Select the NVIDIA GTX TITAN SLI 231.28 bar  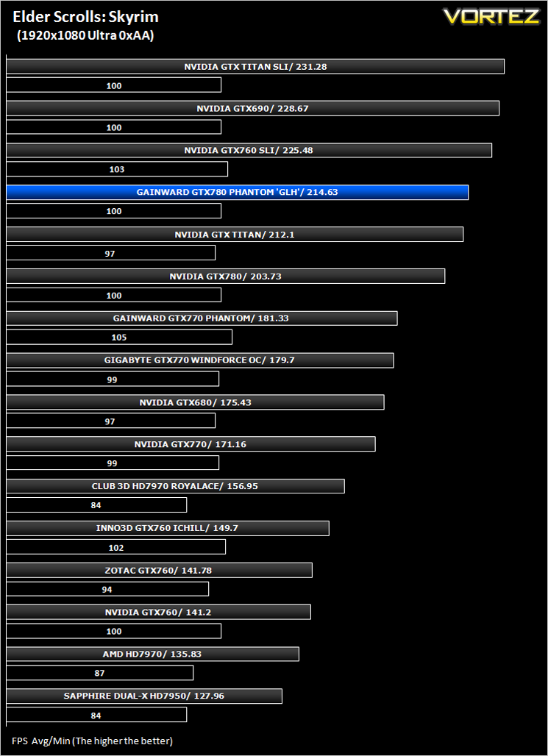click(x=255, y=66)
